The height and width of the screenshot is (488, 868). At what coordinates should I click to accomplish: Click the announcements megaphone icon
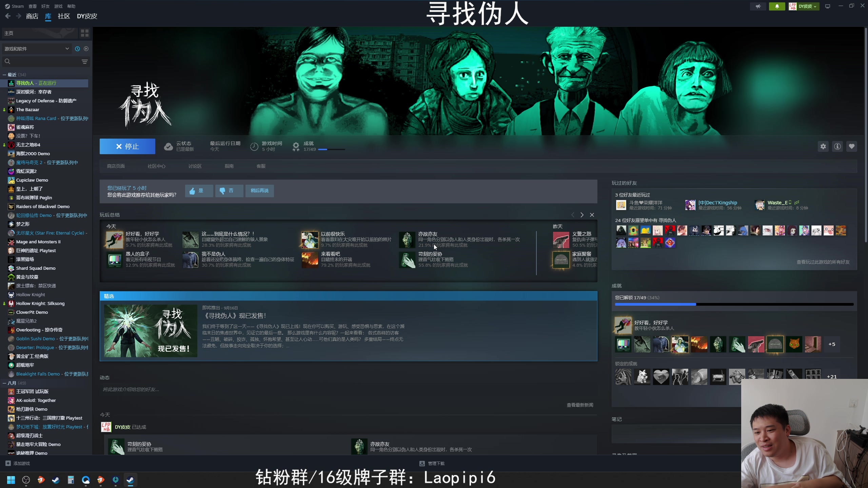coord(758,6)
